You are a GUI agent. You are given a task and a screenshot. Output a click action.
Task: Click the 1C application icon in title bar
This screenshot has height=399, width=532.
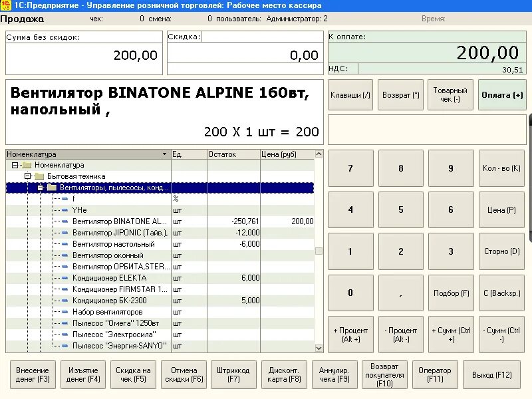pos(6,5)
